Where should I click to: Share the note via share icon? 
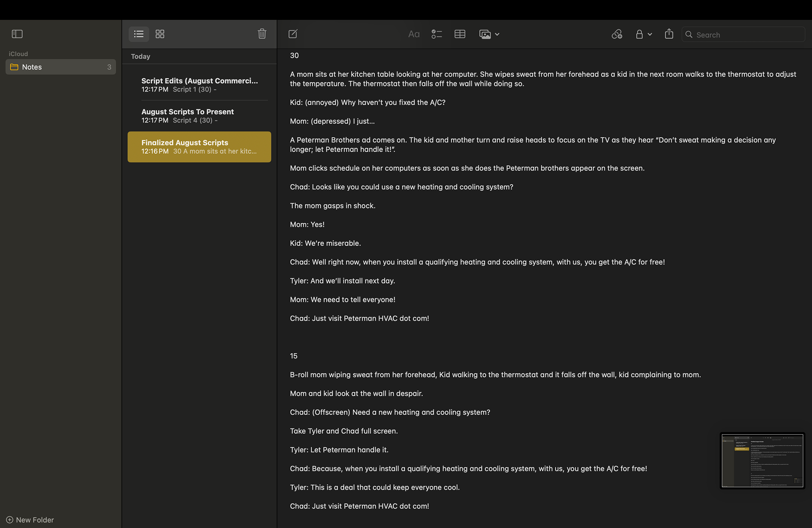pos(669,34)
